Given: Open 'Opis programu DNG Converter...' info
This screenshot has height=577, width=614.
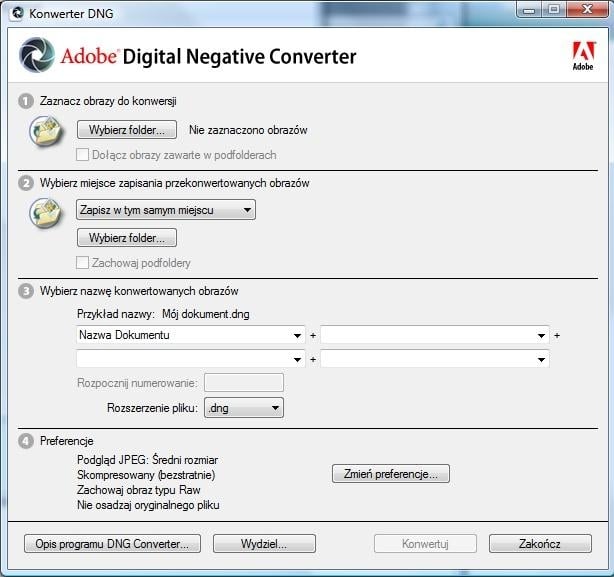Looking at the screenshot, I should pyautogui.click(x=112, y=544).
